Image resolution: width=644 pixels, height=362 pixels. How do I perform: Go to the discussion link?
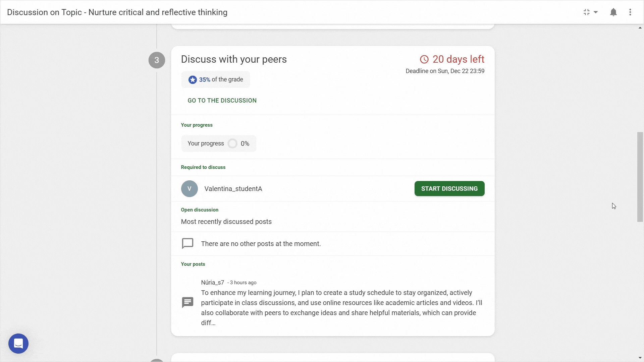coord(222,101)
